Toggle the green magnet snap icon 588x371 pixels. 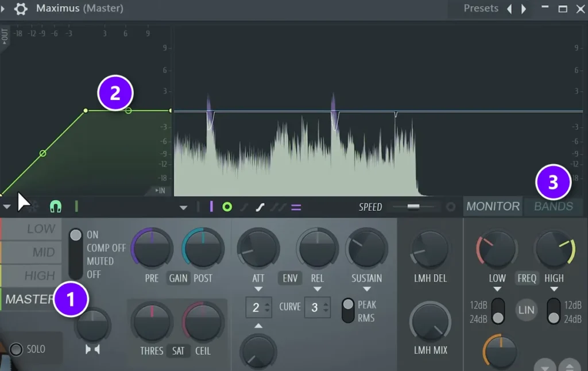[56, 207]
